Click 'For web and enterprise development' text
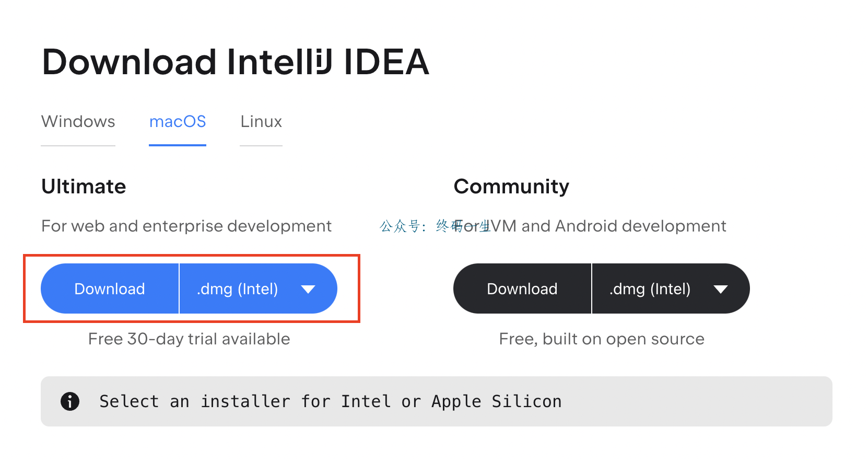868x462 pixels. (x=186, y=226)
